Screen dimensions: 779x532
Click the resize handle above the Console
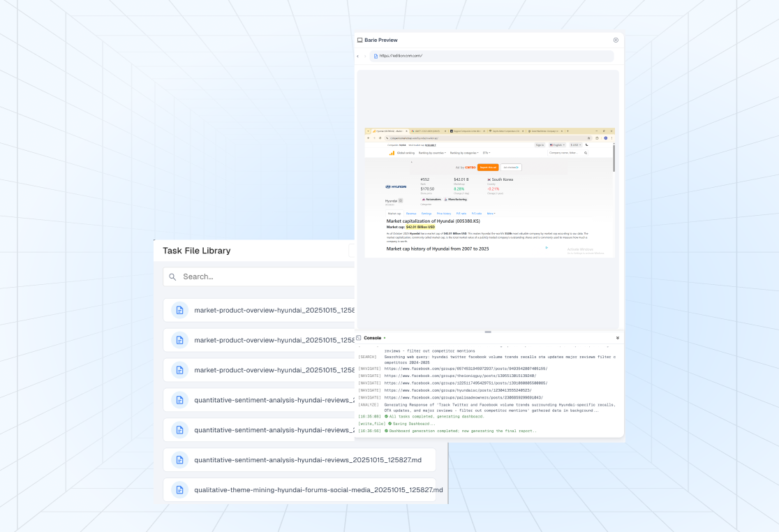tap(488, 332)
